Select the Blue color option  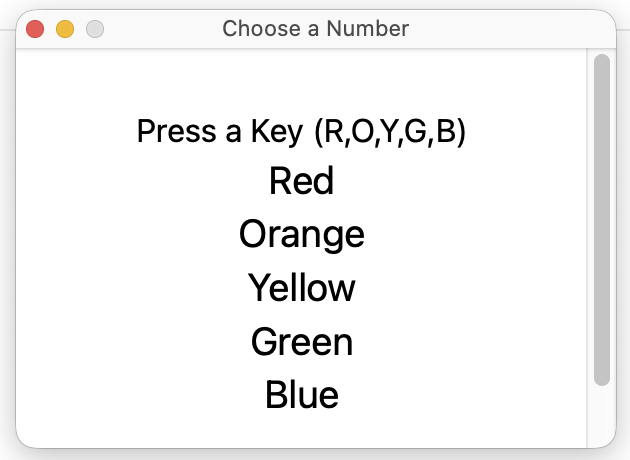click(301, 395)
